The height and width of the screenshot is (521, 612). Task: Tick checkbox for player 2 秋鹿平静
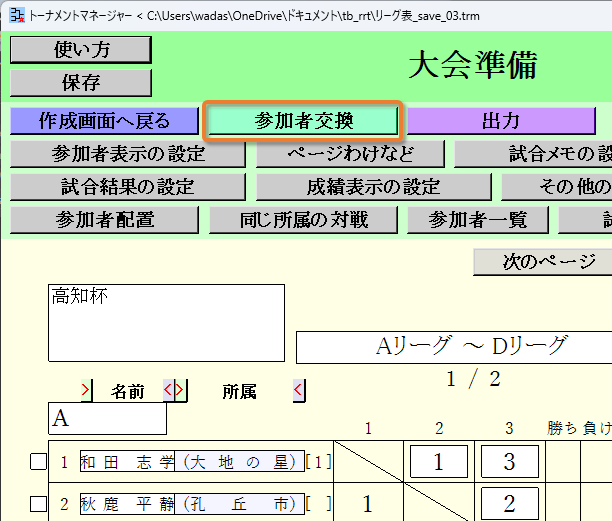pyautogui.click(x=38, y=504)
